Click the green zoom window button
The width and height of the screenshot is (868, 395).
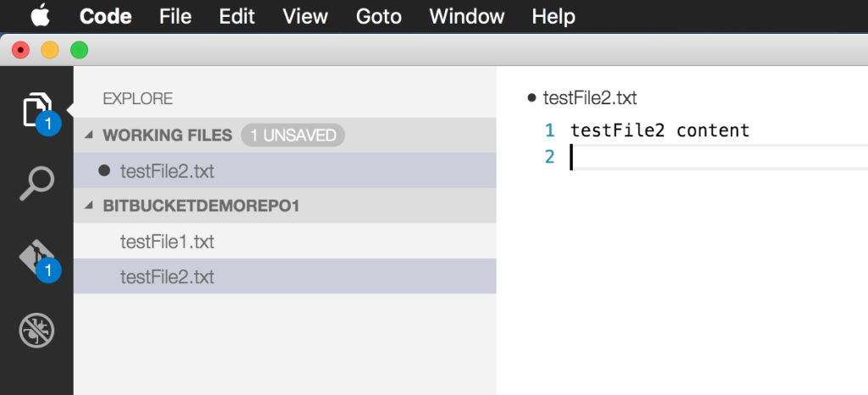pyautogui.click(x=79, y=50)
